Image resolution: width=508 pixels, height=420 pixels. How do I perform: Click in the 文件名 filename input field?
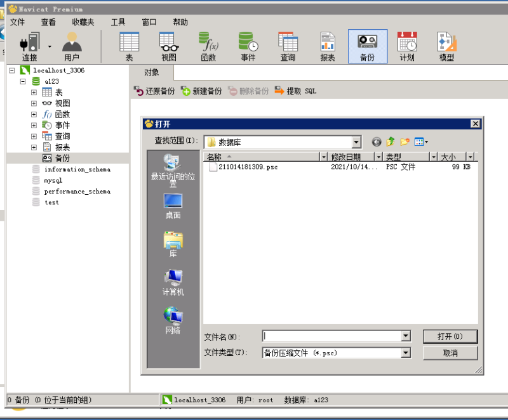coord(331,336)
